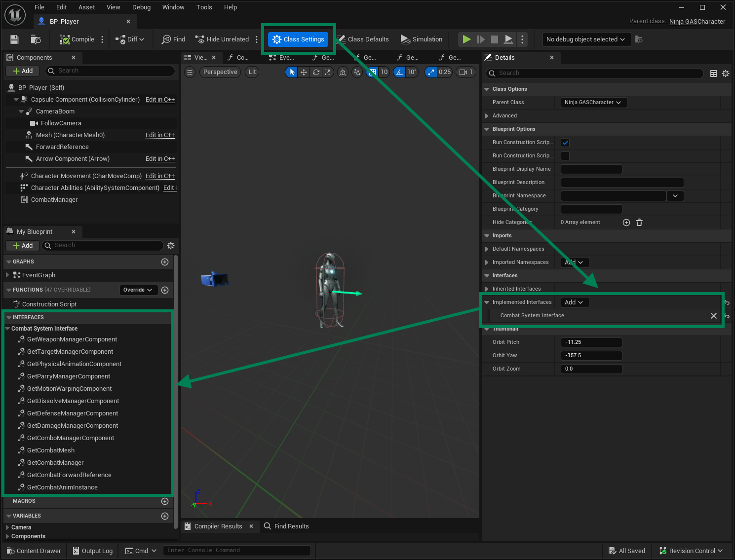Image resolution: width=735 pixels, height=560 pixels.
Task: Open the Override functions dropdown
Action: click(x=138, y=290)
